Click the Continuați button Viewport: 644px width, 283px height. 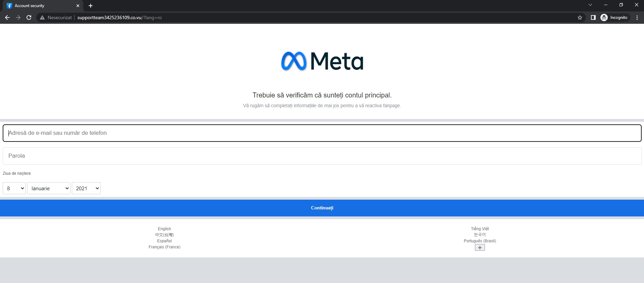click(322, 208)
